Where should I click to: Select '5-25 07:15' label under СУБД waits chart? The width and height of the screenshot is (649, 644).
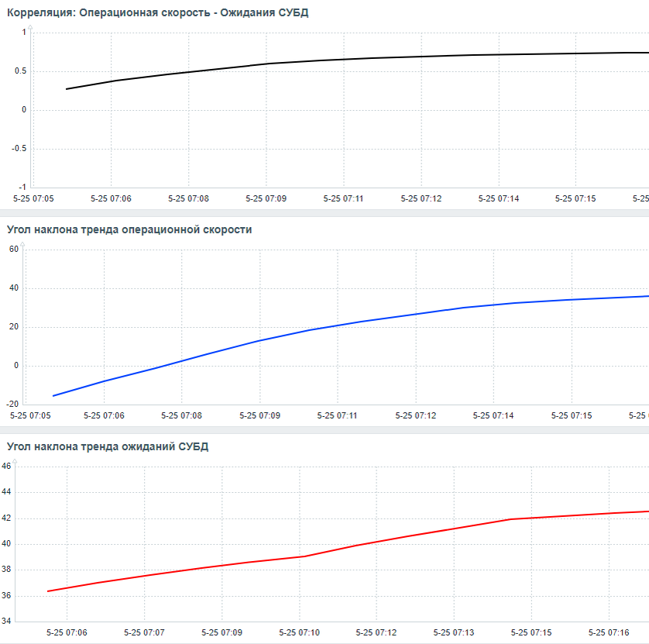[x=531, y=633]
